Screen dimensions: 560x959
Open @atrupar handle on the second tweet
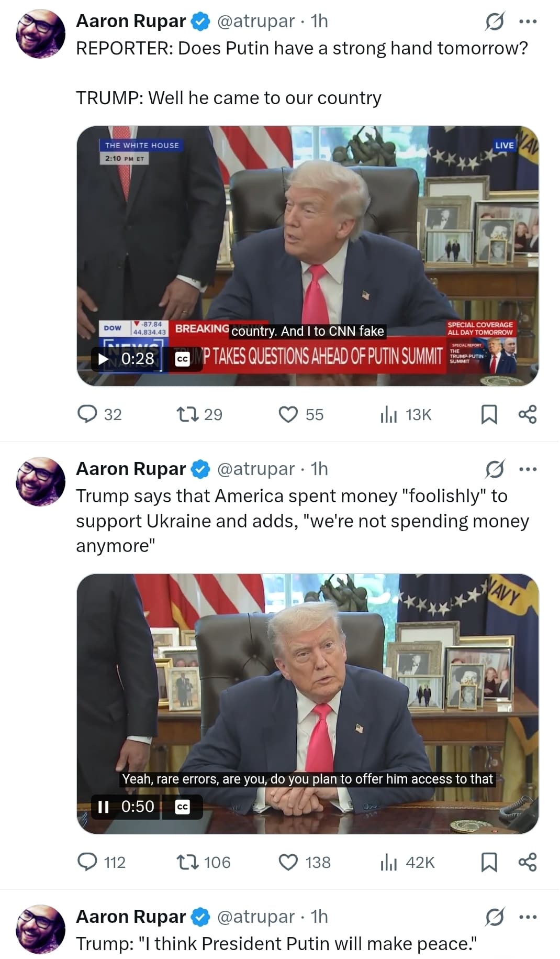pos(255,469)
